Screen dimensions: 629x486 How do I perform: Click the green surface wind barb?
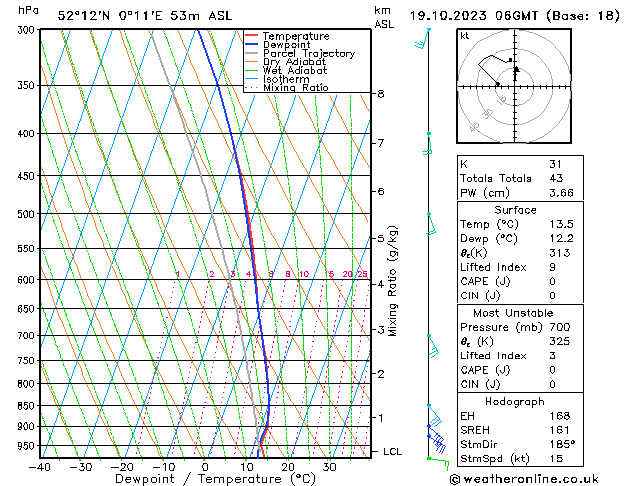click(438, 463)
